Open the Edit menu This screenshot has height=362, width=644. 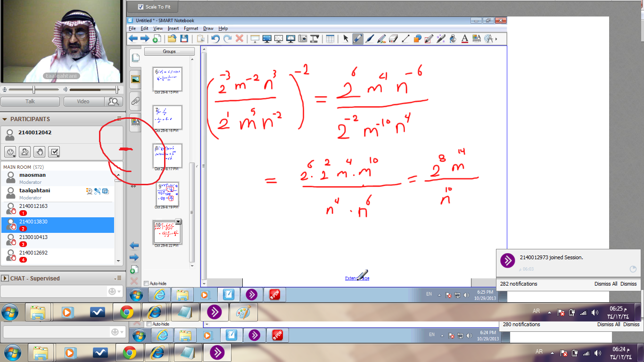coord(145,28)
